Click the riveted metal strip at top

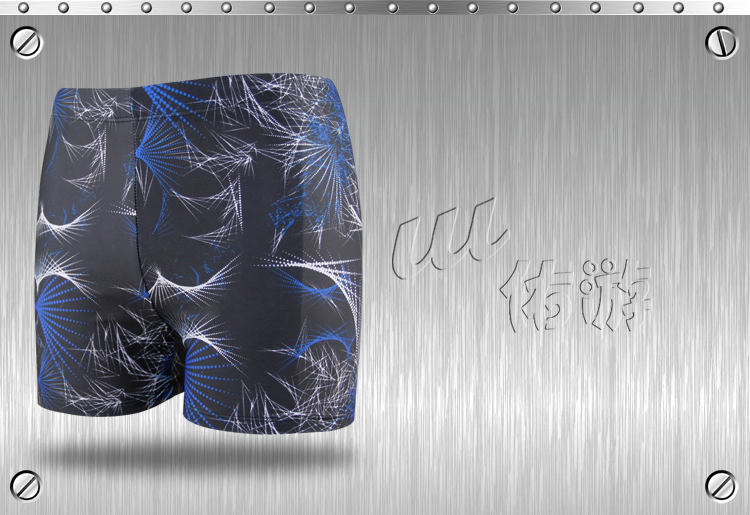pyautogui.click(x=375, y=8)
